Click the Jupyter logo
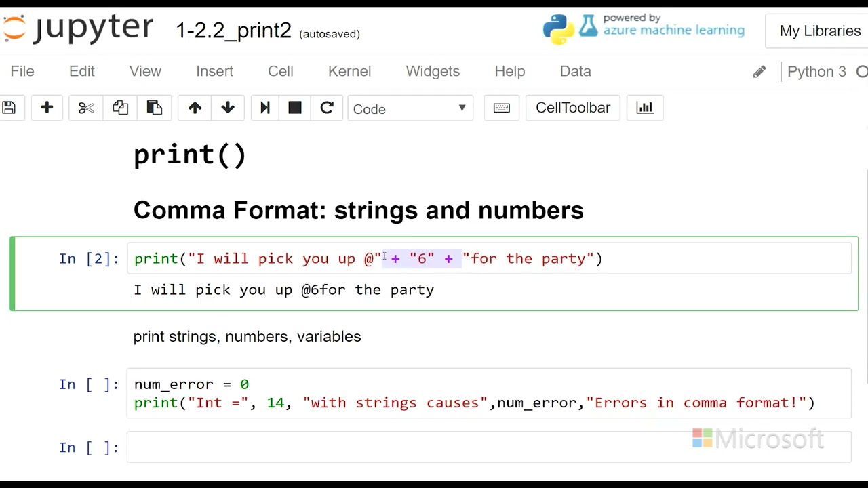This screenshot has width=868, height=488. 78,28
